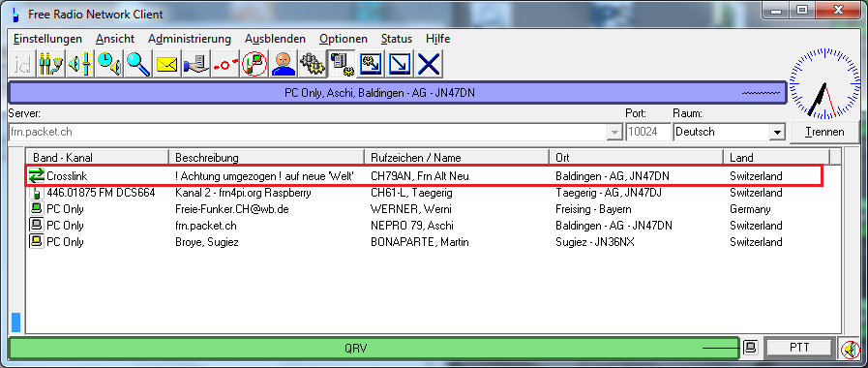Select 'BONAPARTE, Martin' entry
This screenshot has width=868, height=368.
coord(420,242)
